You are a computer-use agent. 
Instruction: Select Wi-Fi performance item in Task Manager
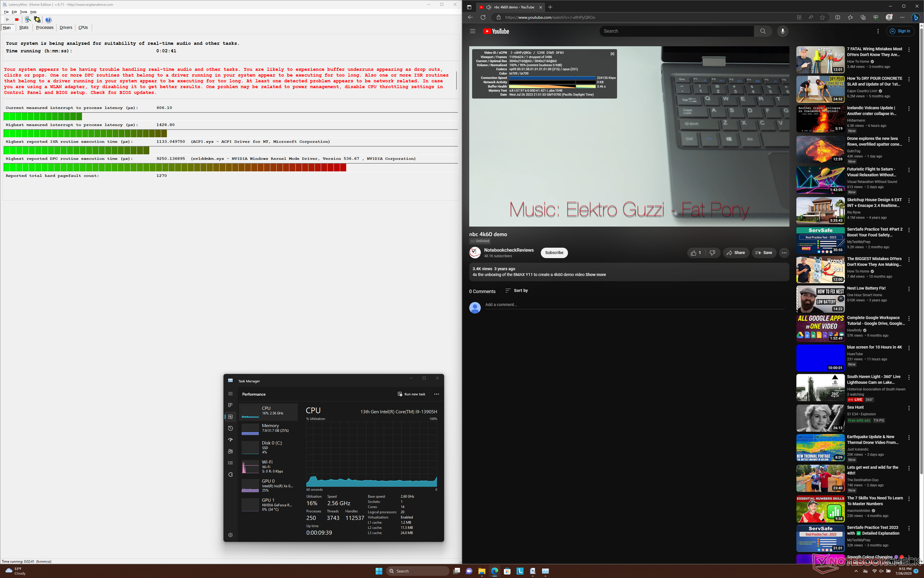pyautogui.click(x=269, y=466)
